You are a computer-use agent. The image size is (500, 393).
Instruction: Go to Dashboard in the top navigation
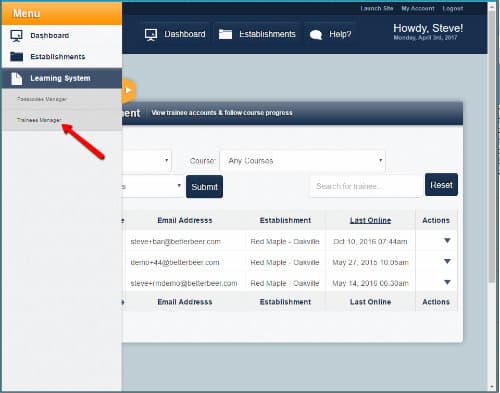[x=175, y=34]
